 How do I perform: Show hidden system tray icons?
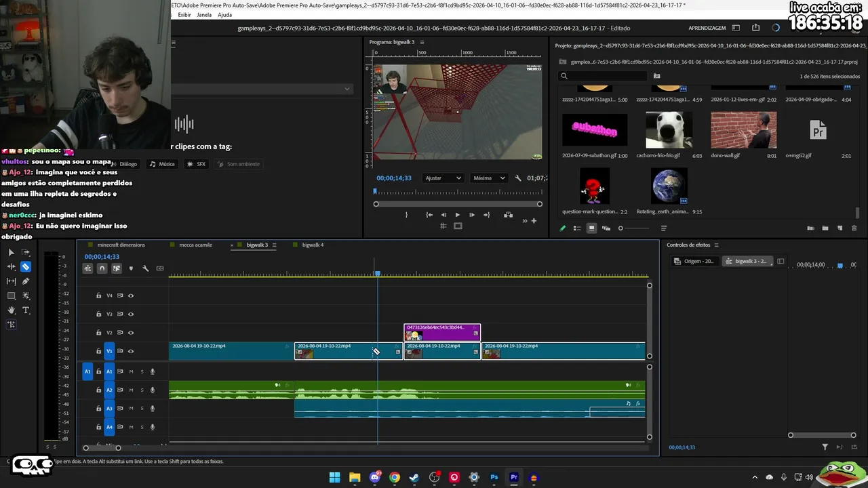pyautogui.click(x=755, y=477)
